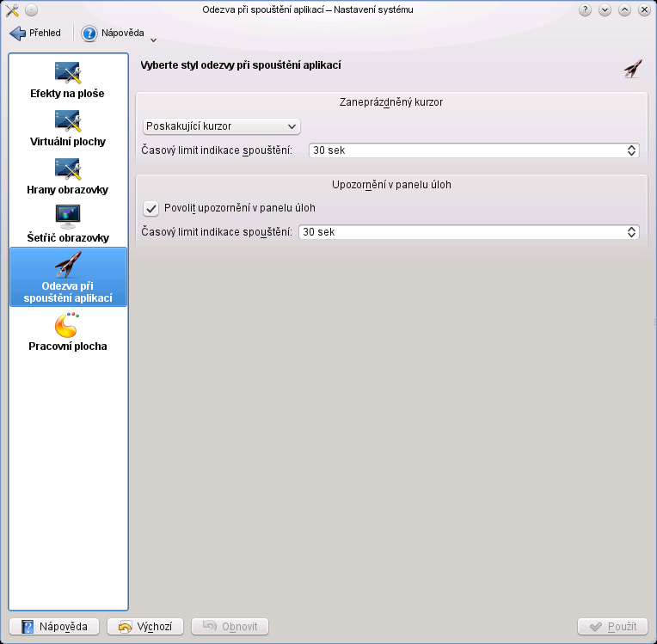Toggle Povolit upozornění v panelu úloh checkbox
Viewport: 657px width, 644px height.
(150, 208)
